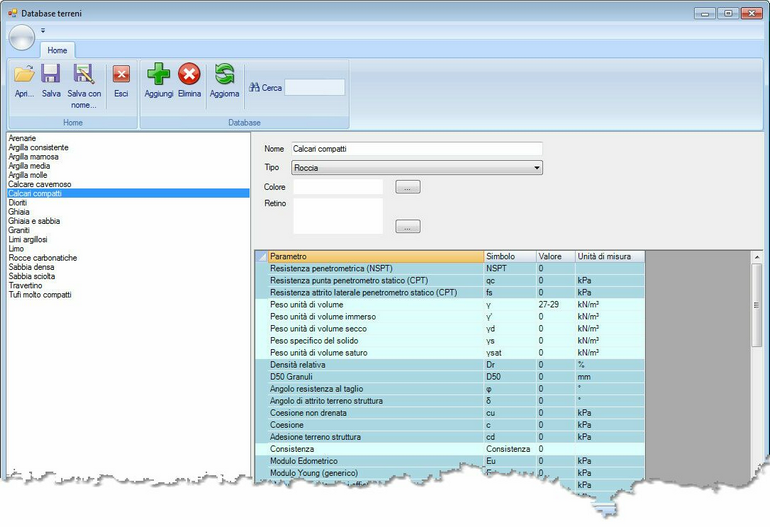Add a new soil with Aggiungi
The height and width of the screenshot is (527, 770).
(158, 74)
